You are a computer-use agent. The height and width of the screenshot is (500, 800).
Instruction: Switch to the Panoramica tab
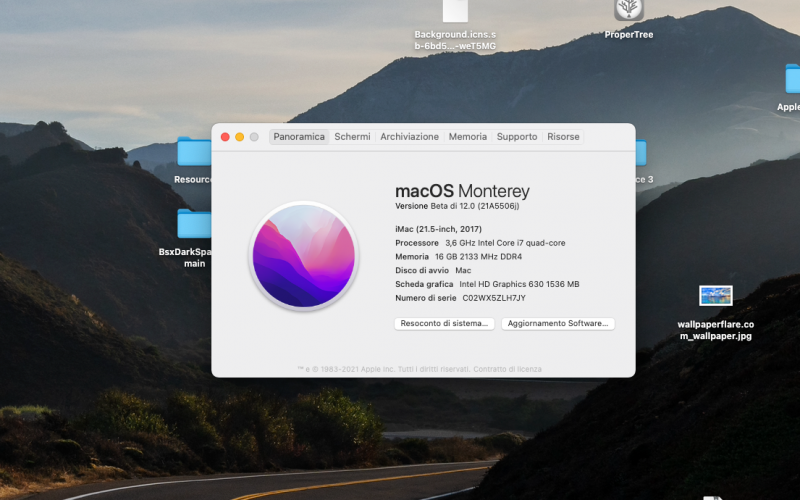point(299,137)
